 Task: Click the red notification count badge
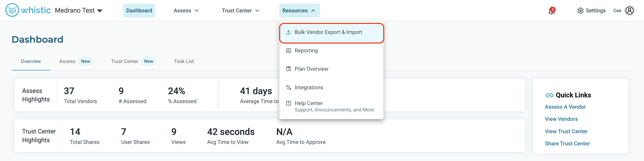[553, 10]
